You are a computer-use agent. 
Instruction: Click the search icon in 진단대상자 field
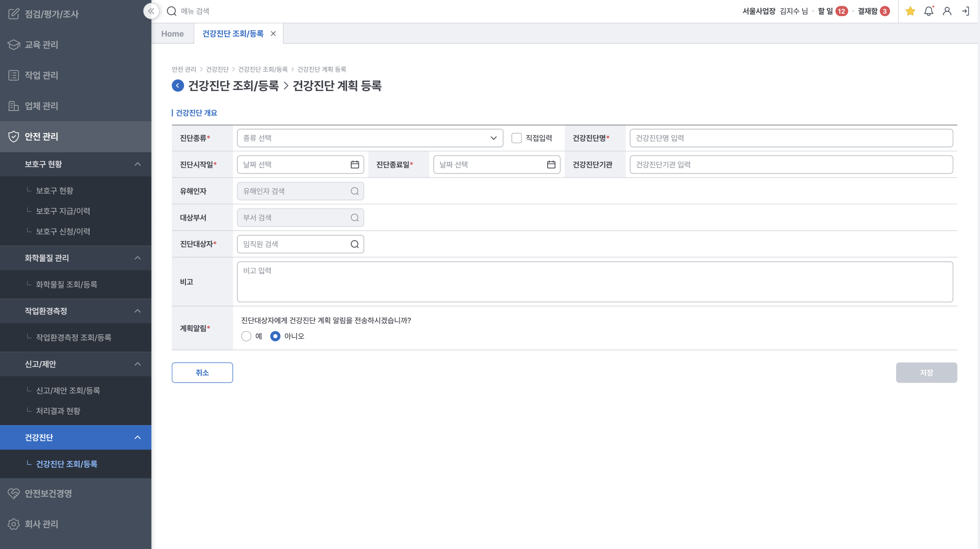pos(355,244)
